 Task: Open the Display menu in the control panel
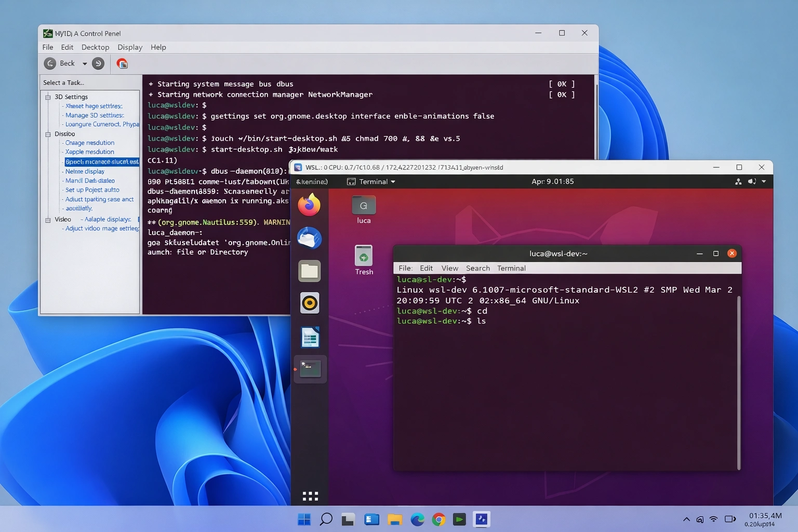pos(129,47)
